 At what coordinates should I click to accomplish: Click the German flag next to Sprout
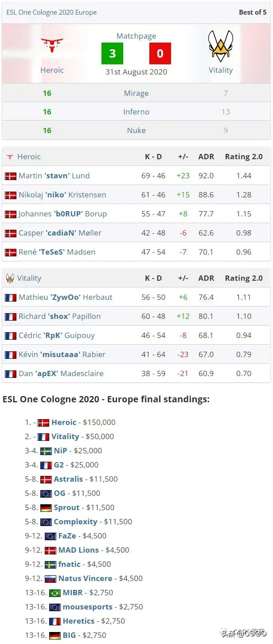(x=46, y=508)
